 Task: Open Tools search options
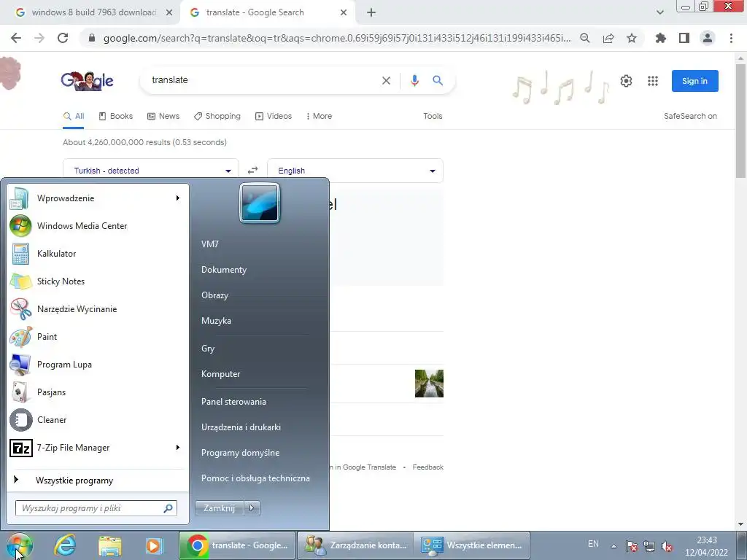[x=433, y=116]
